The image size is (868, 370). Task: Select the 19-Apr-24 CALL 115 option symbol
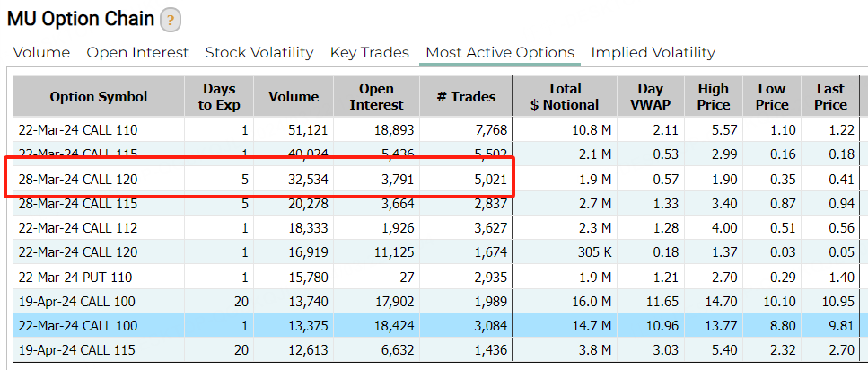[x=77, y=350]
